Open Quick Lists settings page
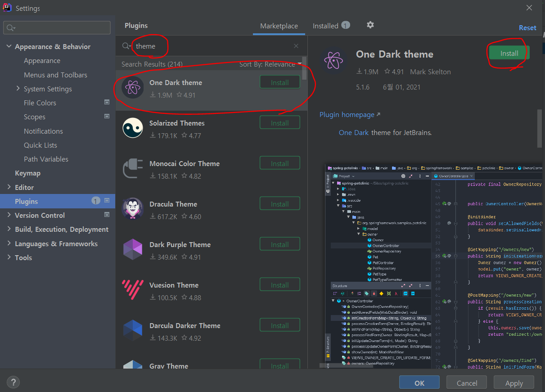Image resolution: width=545 pixels, height=392 pixels. (x=41, y=145)
